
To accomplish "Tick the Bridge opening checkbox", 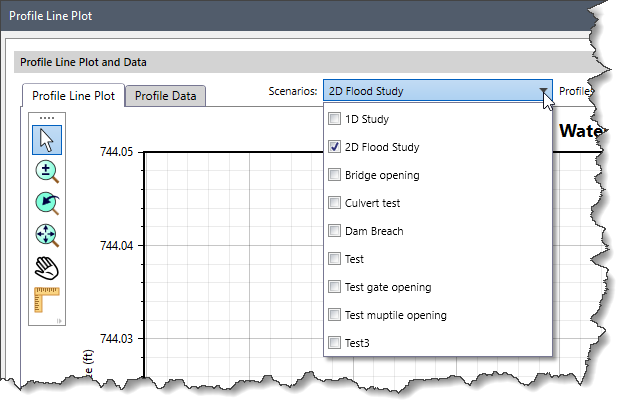I will [335, 175].
